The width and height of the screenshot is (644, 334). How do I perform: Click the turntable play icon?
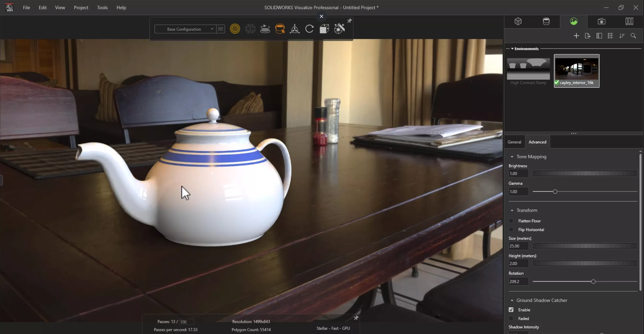265,29
